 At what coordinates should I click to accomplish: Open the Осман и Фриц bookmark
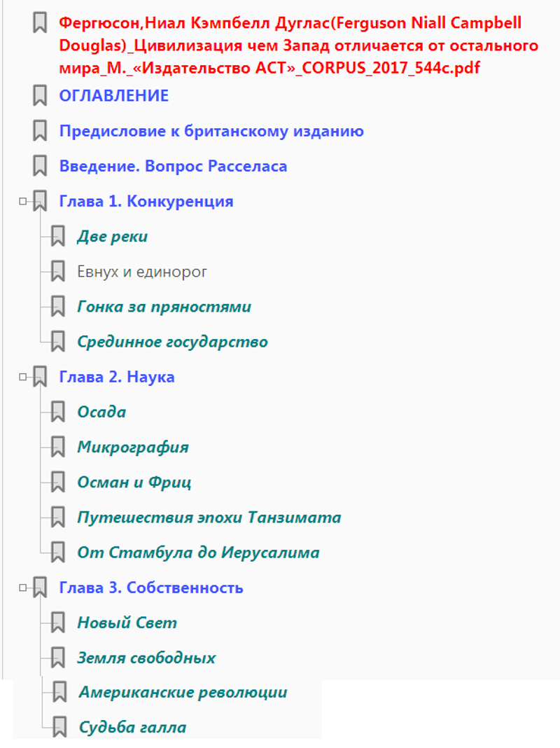134,482
